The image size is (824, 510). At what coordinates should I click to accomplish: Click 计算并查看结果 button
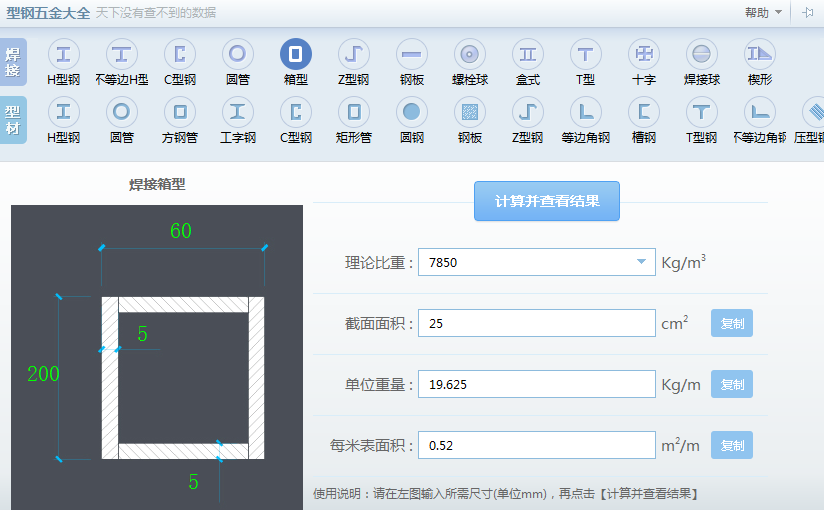click(547, 201)
